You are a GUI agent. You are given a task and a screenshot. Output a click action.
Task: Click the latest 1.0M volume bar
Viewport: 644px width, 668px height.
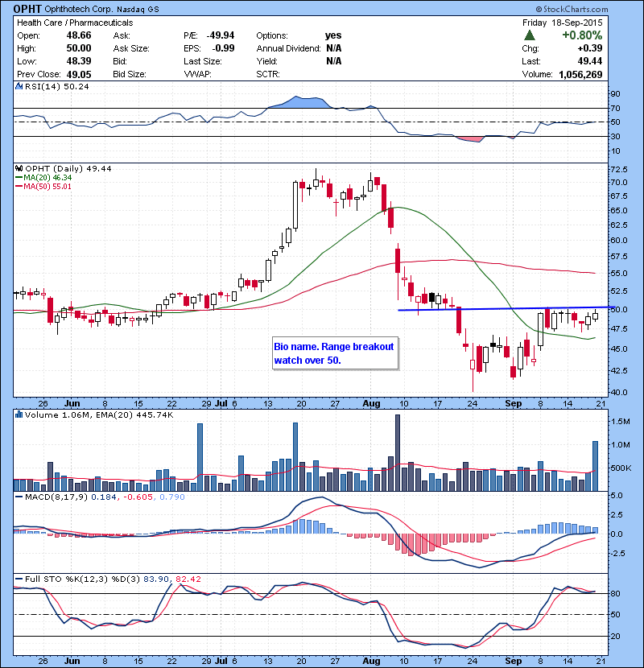tap(596, 467)
